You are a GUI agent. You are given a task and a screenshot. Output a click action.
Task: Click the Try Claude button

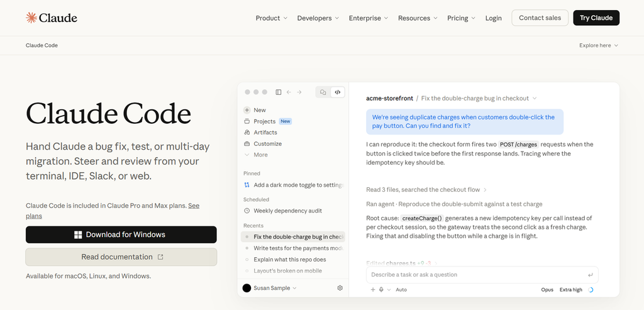(x=596, y=18)
